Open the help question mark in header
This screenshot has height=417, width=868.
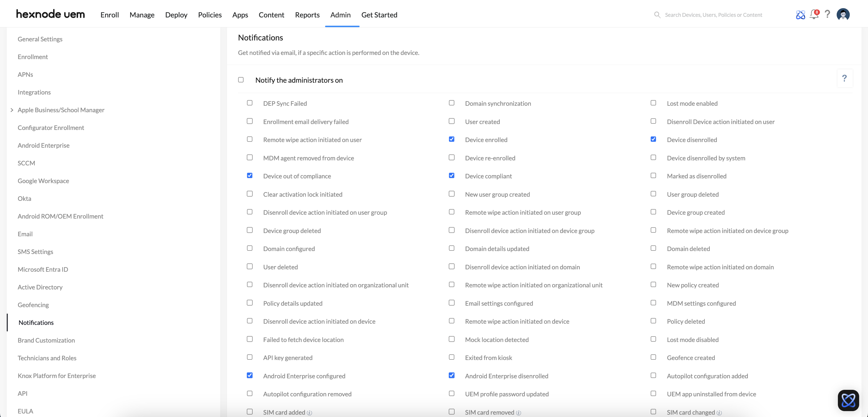[827, 14]
